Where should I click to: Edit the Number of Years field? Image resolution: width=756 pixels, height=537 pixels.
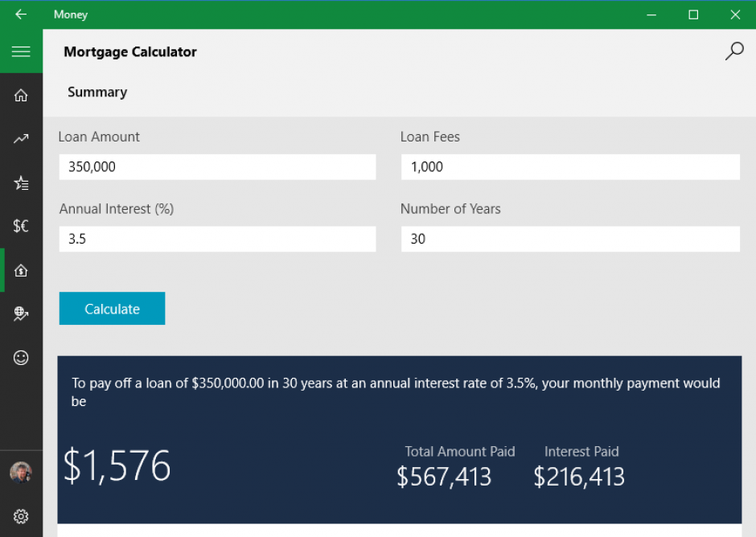pyautogui.click(x=570, y=239)
